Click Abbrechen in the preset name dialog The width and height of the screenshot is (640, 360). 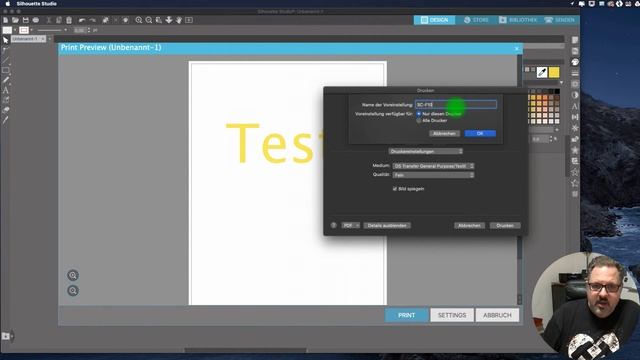coord(444,133)
